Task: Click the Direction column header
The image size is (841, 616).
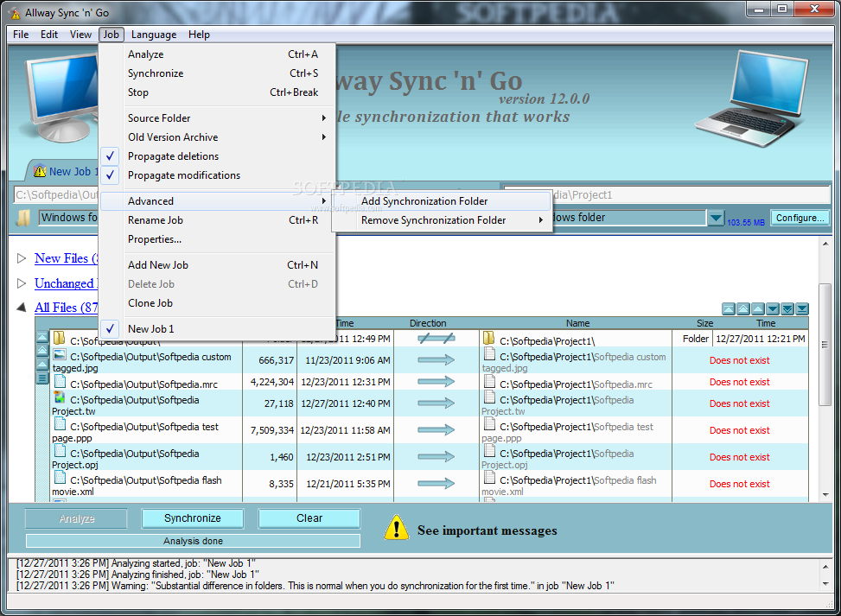Action: coord(428,323)
